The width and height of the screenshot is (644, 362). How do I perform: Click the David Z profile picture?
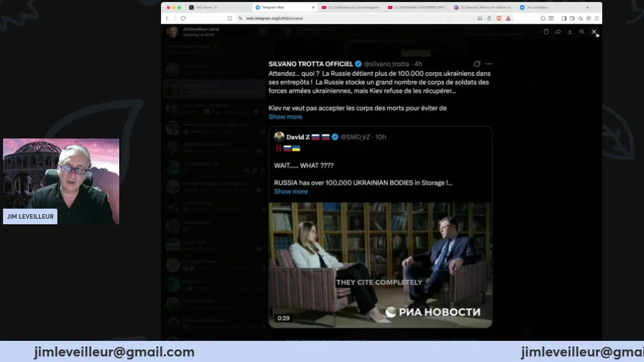pyautogui.click(x=279, y=137)
